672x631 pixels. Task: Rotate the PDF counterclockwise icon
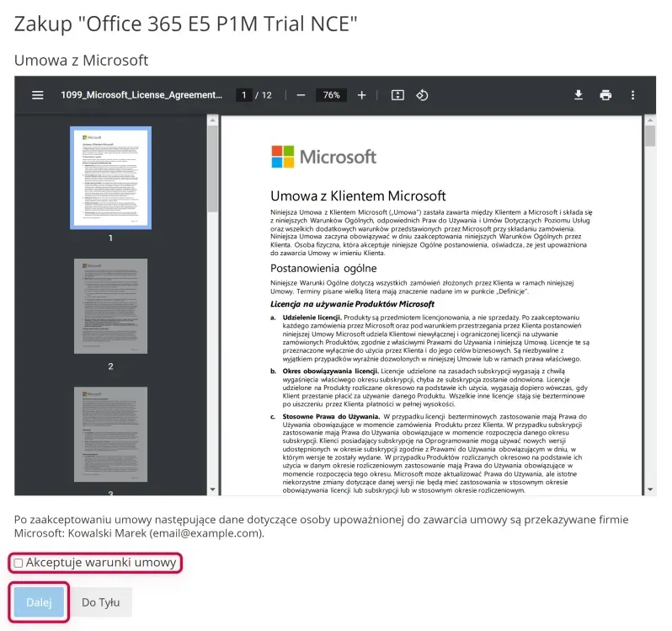[422, 95]
